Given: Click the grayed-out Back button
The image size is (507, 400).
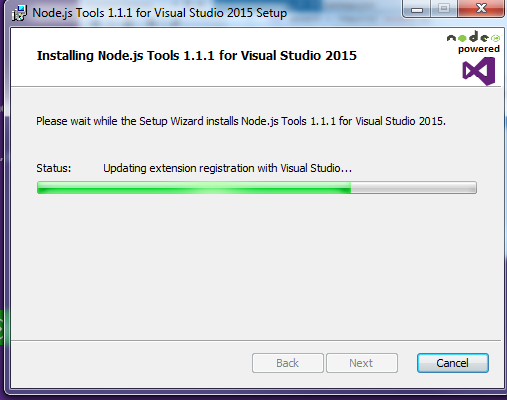Looking at the screenshot, I should point(288,363).
